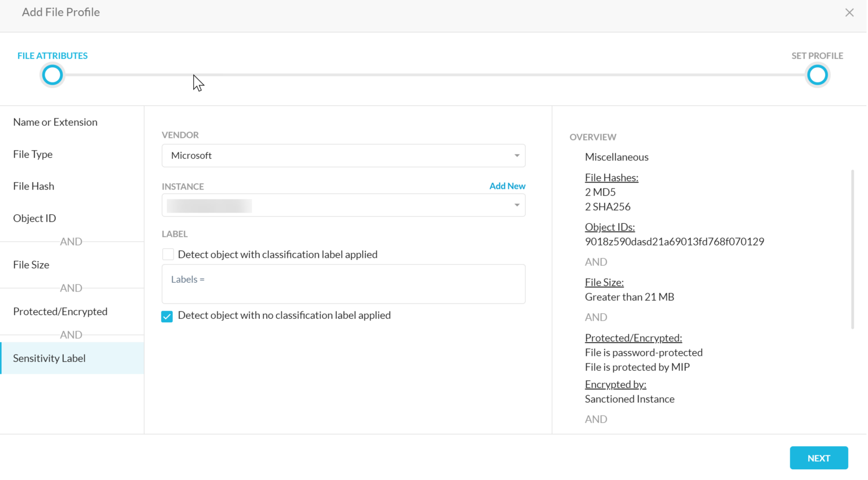Click the Add New instance link

[507, 186]
